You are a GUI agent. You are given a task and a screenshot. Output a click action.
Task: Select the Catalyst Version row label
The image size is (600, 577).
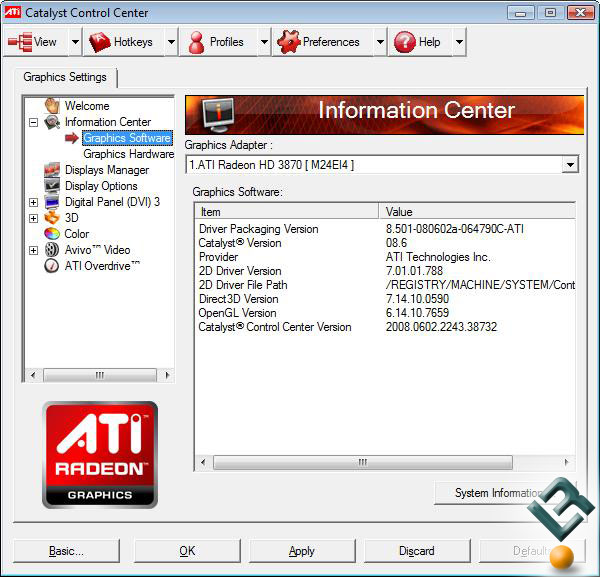240,243
